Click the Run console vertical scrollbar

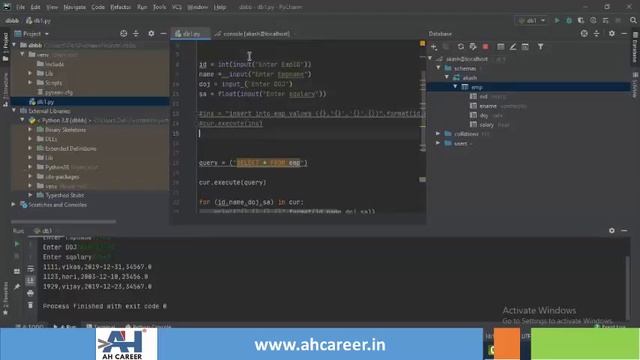click(627, 287)
